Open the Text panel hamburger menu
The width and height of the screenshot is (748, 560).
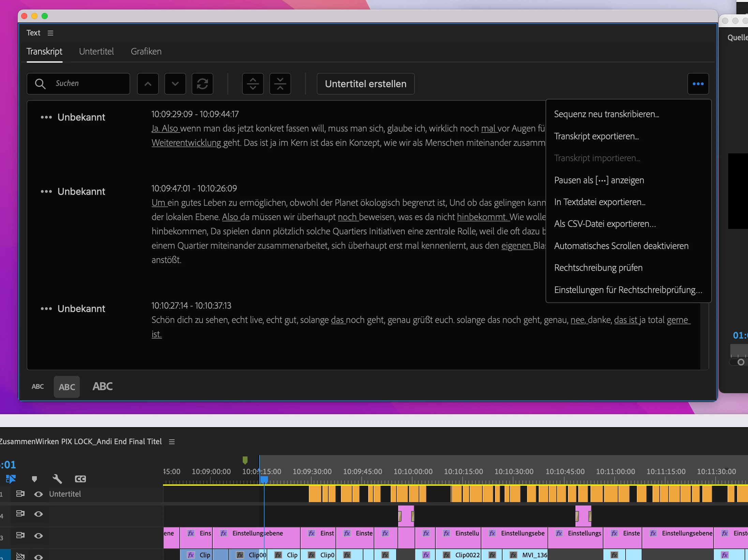click(x=50, y=33)
